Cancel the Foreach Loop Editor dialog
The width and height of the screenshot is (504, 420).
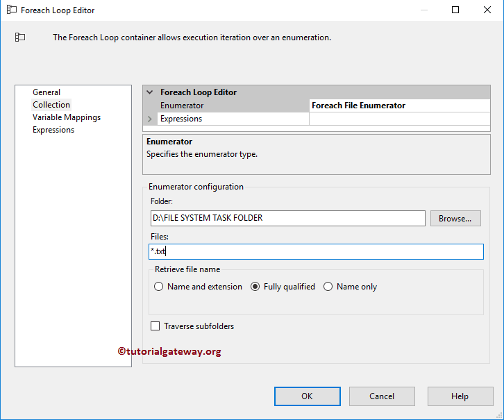click(x=382, y=396)
